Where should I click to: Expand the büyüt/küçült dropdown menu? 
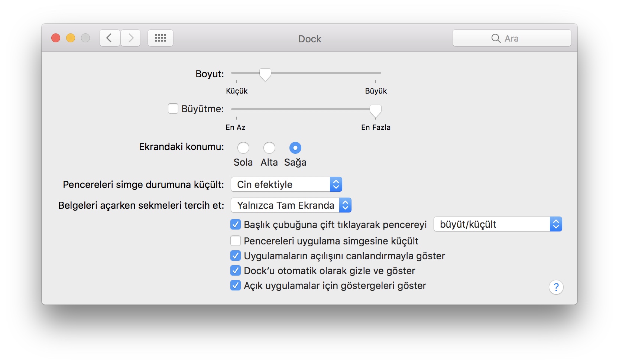pos(498,224)
